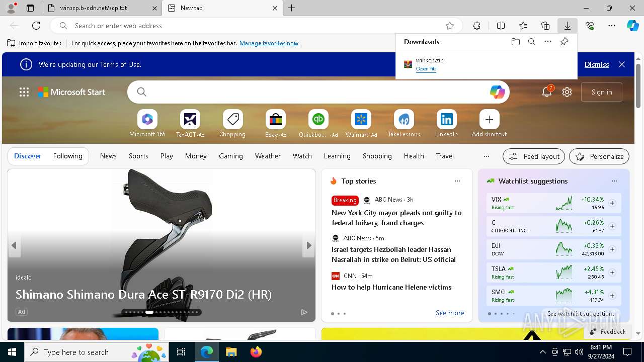This screenshot has height=362, width=644.
Task: Open the TakeLessons shortcut tile
Action: click(404, 123)
